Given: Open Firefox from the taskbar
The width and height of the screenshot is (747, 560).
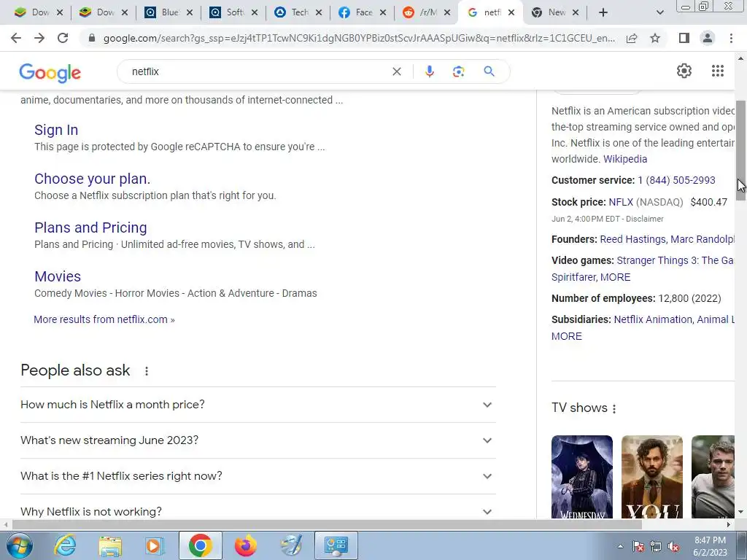Looking at the screenshot, I should (245, 545).
